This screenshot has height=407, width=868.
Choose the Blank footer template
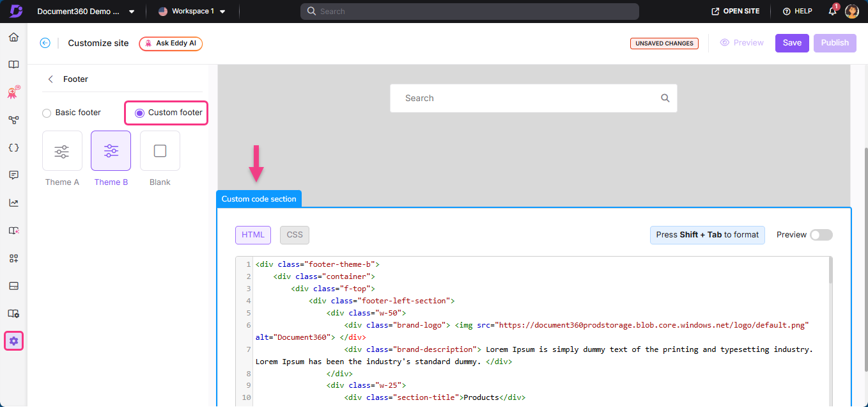(x=160, y=151)
